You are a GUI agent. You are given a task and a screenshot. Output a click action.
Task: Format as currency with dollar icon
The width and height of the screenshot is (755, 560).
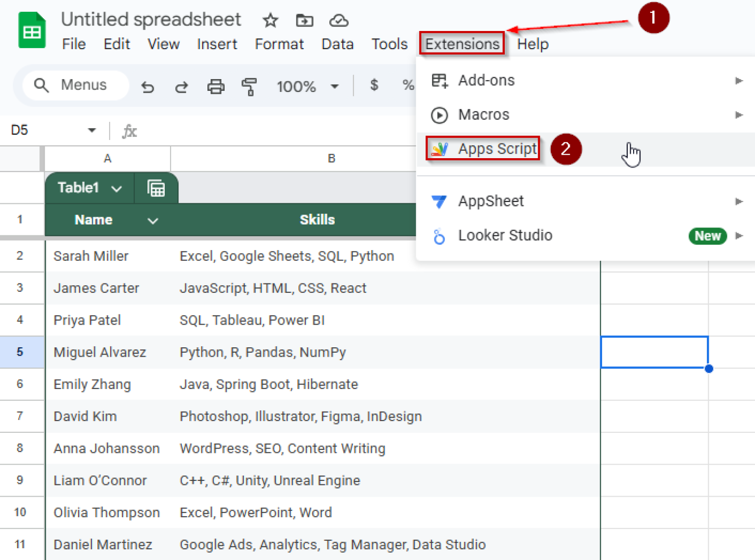point(374,85)
